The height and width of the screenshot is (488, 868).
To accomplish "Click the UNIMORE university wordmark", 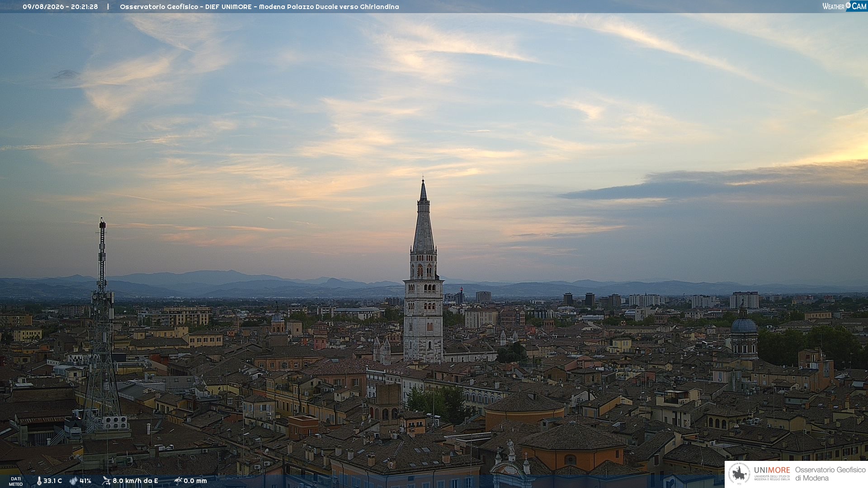I will click(772, 473).
